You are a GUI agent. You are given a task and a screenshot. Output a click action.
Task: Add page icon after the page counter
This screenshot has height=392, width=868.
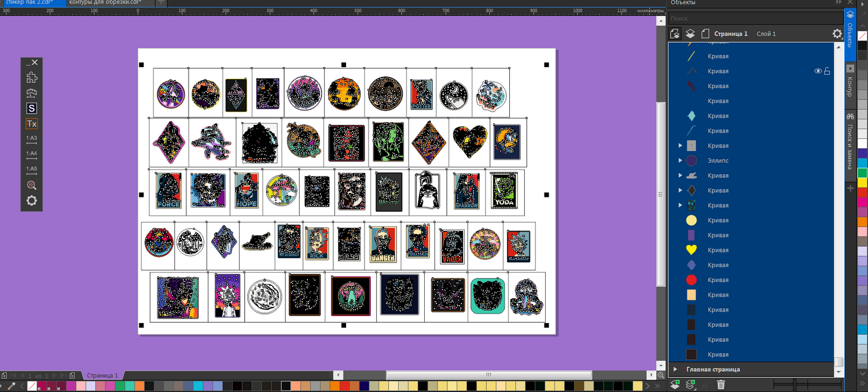tap(72, 376)
